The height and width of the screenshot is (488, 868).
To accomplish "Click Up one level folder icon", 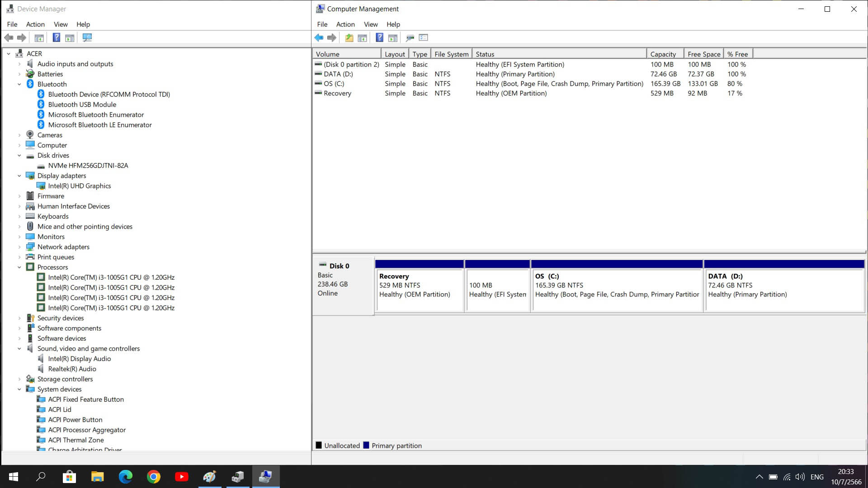I will 349,38.
